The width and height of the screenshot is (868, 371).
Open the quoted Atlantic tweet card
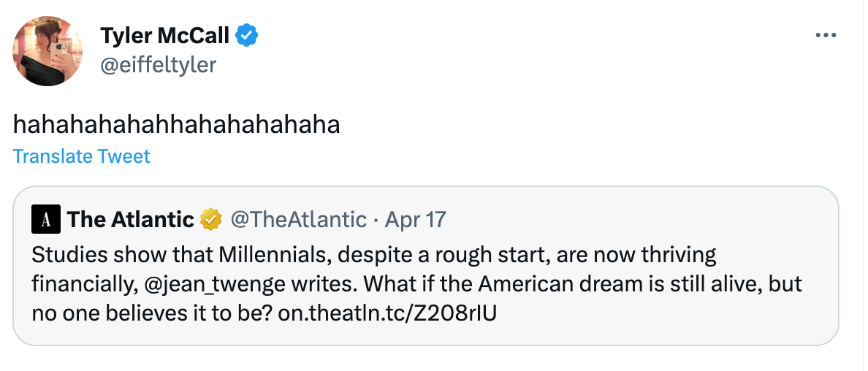425,266
